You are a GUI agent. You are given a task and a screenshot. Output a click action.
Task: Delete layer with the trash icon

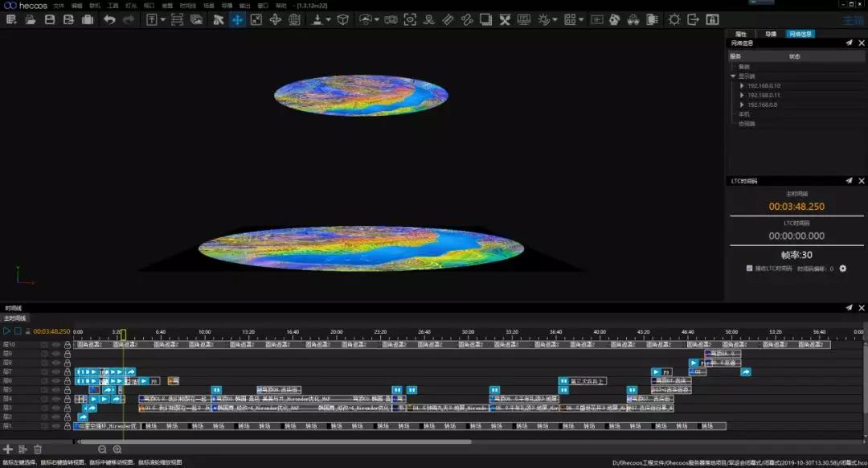coord(38,450)
